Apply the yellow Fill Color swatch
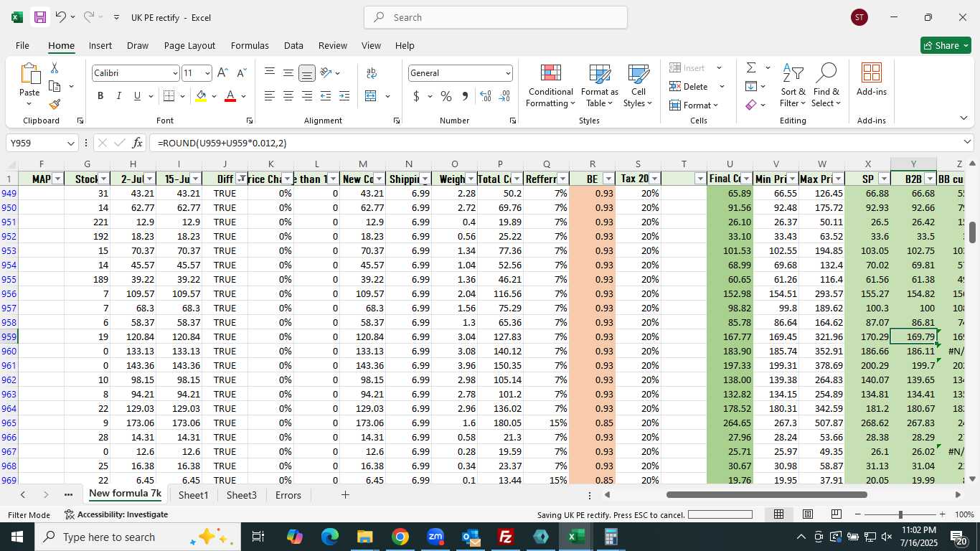The height and width of the screenshot is (551, 980). (x=201, y=96)
